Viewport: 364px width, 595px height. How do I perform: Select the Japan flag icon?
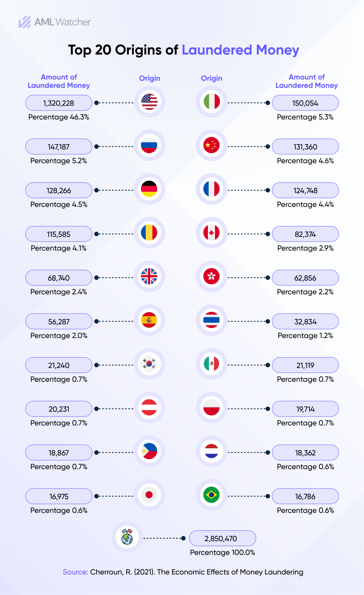tap(149, 495)
